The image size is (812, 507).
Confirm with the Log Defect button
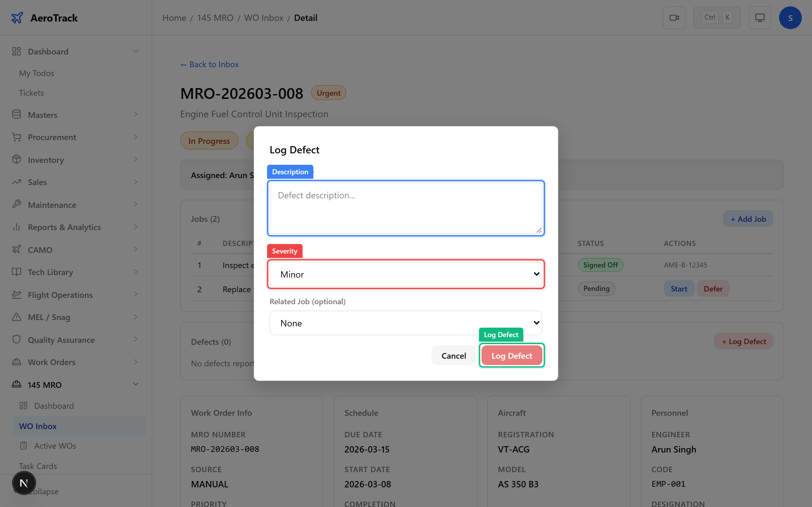(x=511, y=355)
